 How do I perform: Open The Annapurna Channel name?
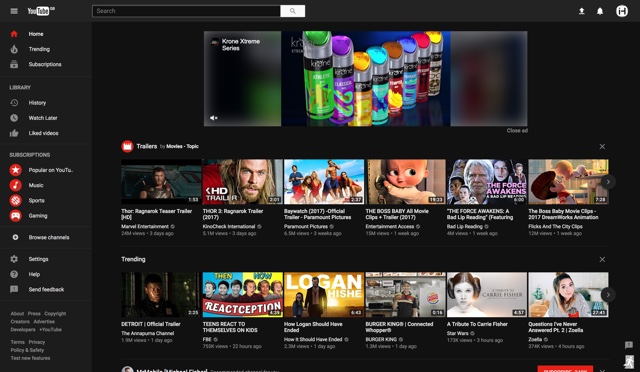pos(148,333)
